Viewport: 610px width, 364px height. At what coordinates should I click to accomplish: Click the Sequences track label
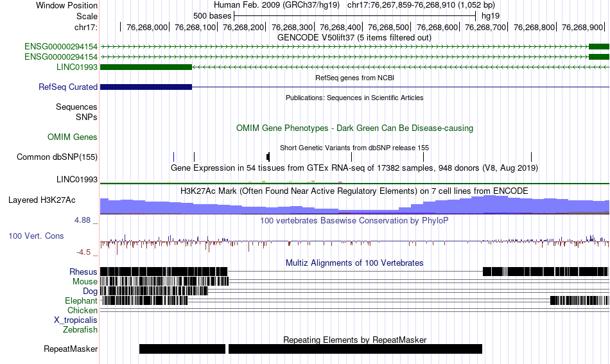click(x=76, y=107)
